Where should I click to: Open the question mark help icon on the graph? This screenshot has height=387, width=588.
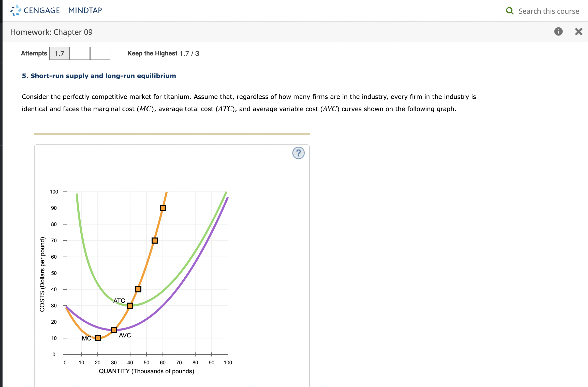298,153
